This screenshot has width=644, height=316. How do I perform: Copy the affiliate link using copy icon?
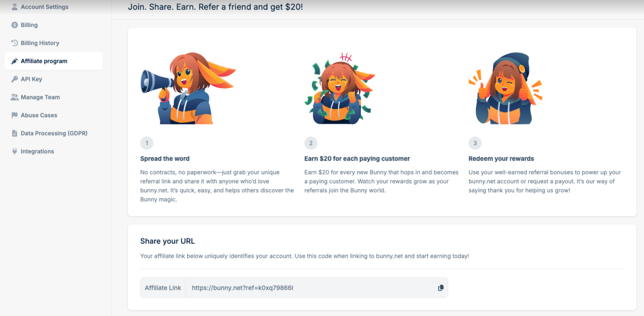(x=440, y=287)
